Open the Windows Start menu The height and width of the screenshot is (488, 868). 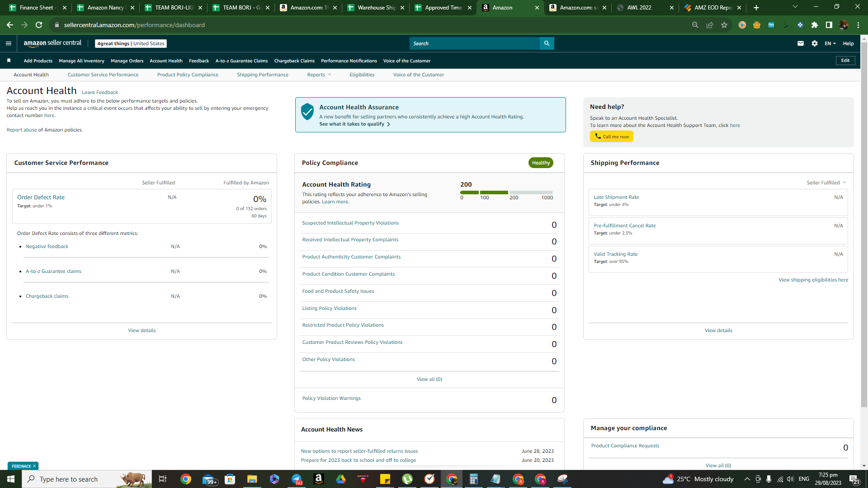(x=11, y=479)
